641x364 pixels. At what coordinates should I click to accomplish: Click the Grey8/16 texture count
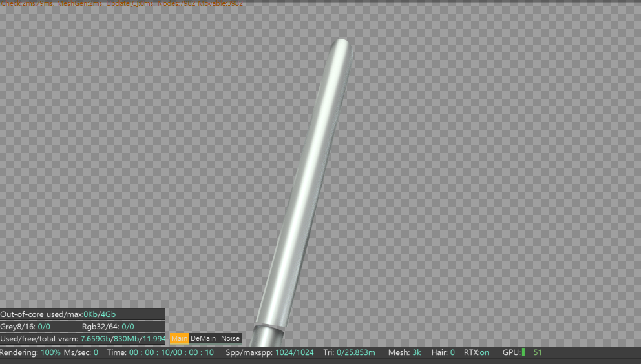click(25, 327)
